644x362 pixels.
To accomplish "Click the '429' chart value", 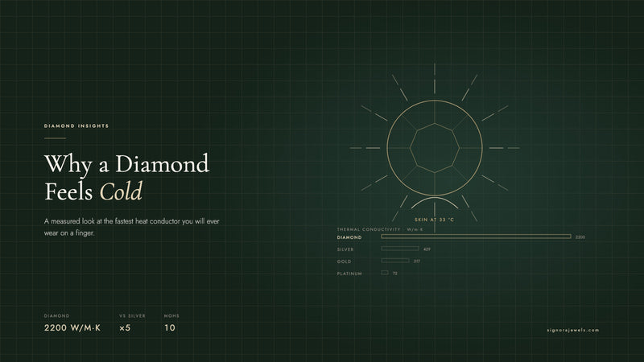I will [427, 249].
